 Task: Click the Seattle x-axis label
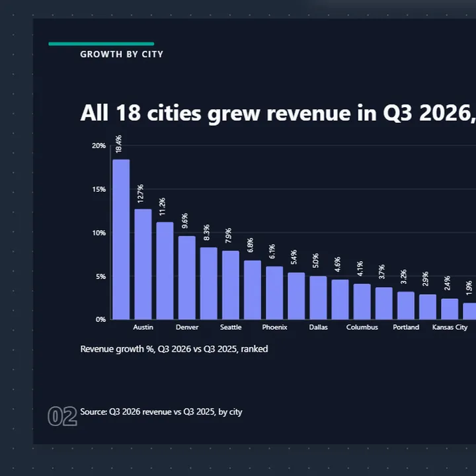point(231,327)
